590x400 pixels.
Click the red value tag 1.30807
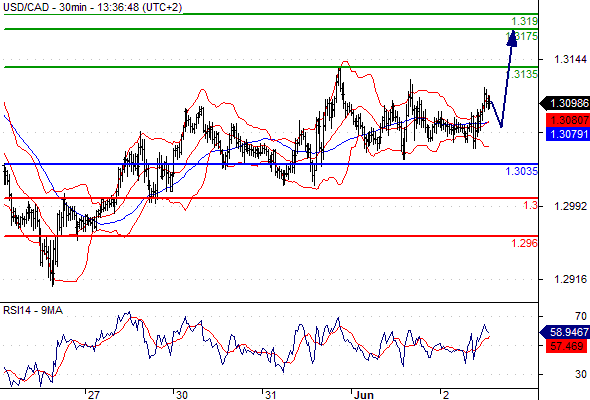tap(569, 120)
